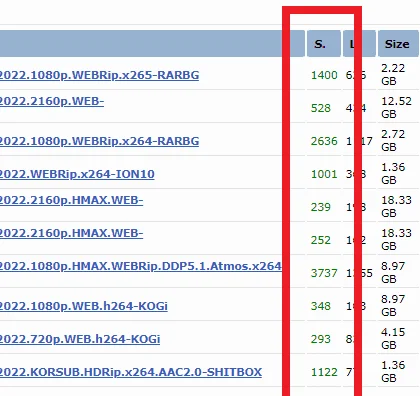Open the 2022.KORSUB.HDRip.x264.AAC2.0-SHITBOX link
The width and height of the screenshot is (420, 396).
(x=131, y=372)
